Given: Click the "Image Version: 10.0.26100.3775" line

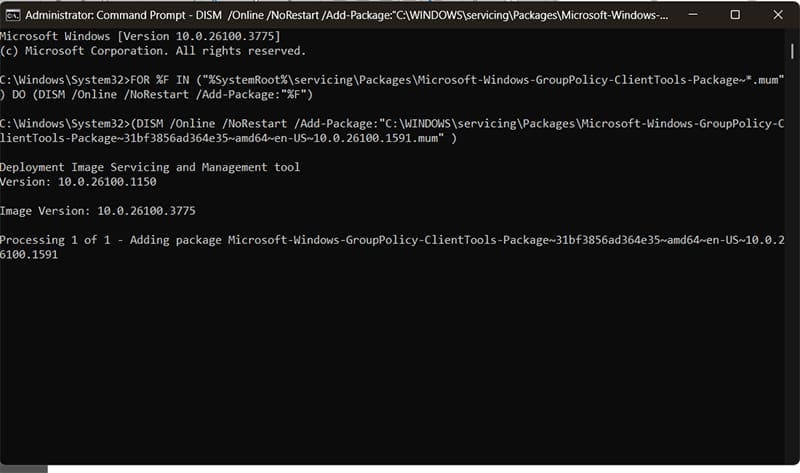Looking at the screenshot, I should click(97, 211).
